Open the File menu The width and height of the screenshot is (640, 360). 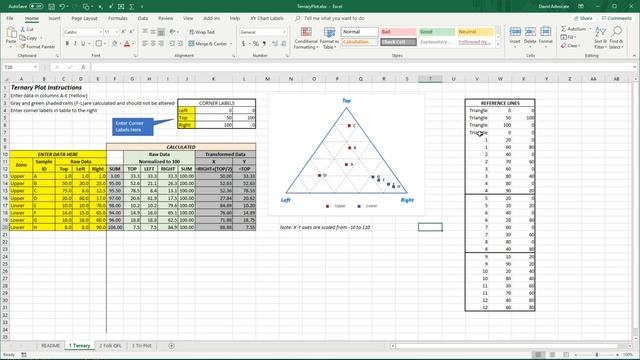click(10, 18)
